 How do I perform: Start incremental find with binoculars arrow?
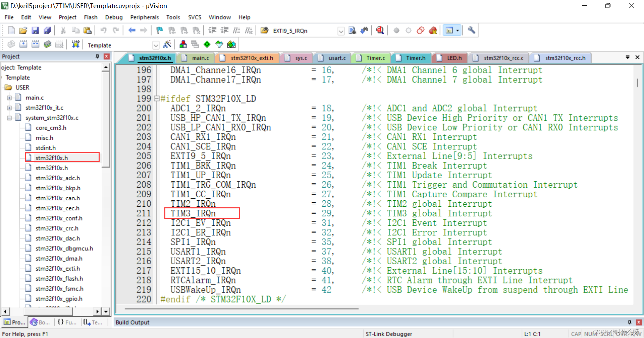(364, 30)
